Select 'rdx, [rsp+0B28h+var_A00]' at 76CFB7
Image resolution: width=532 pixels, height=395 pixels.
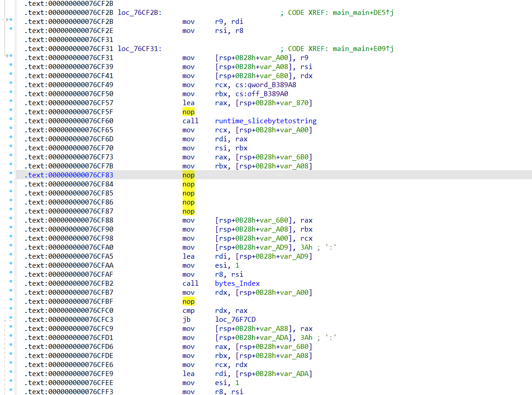264,293
